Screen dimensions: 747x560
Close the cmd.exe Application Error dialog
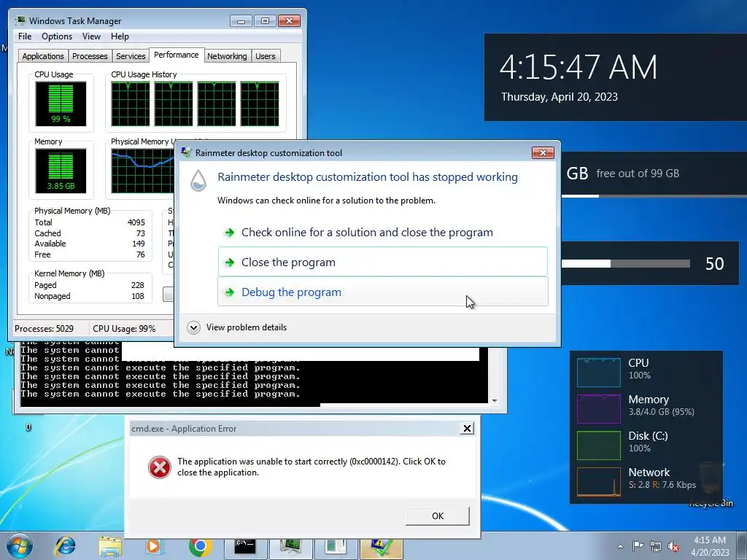point(468,429)
